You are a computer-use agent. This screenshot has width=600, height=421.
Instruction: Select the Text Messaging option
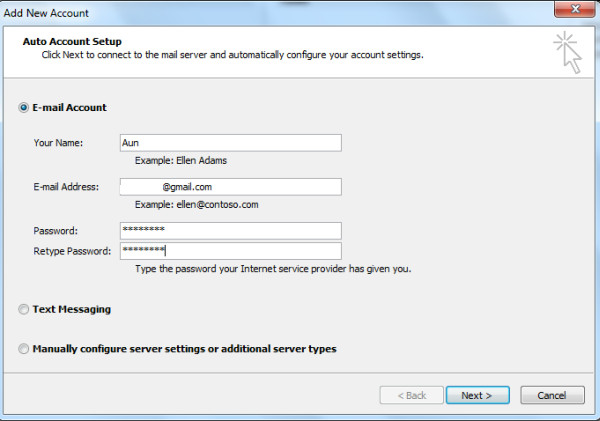23,309
